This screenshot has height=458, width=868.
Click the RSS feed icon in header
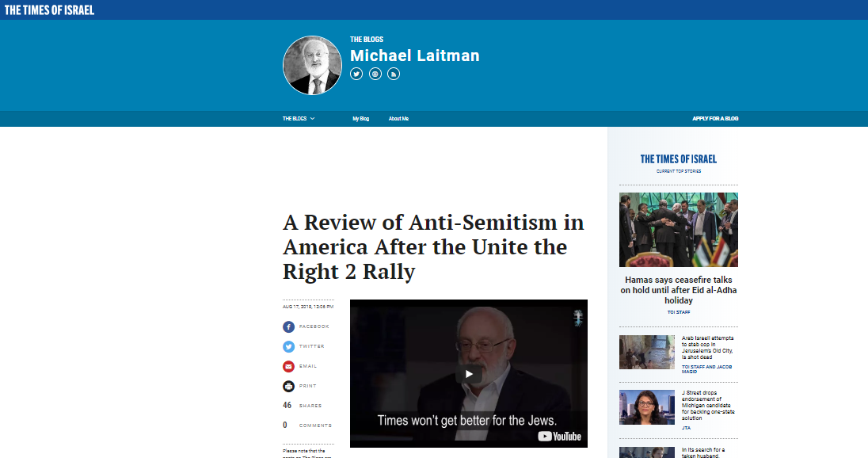(394, 74)
